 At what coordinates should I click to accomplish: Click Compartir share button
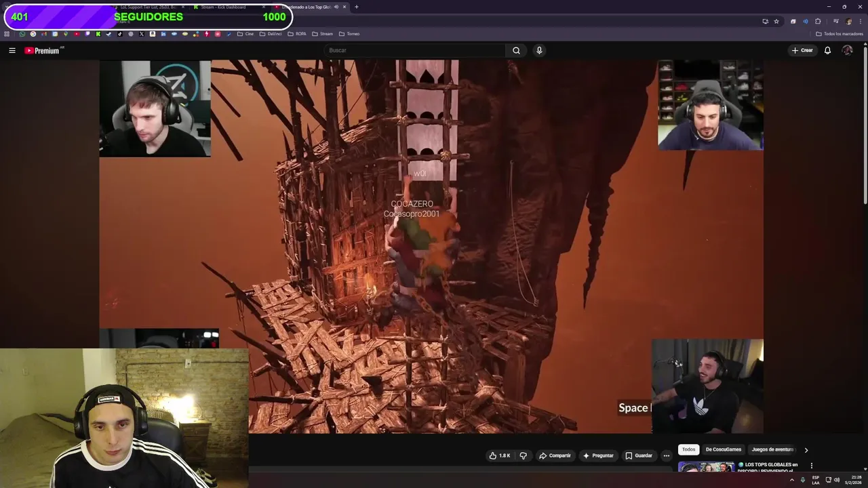click(x=555, y=455)
